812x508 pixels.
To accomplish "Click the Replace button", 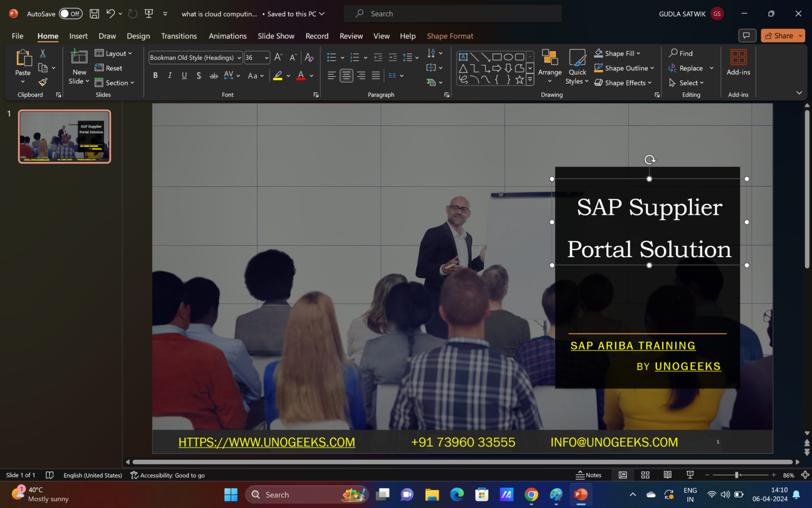I will click(690, 68).
